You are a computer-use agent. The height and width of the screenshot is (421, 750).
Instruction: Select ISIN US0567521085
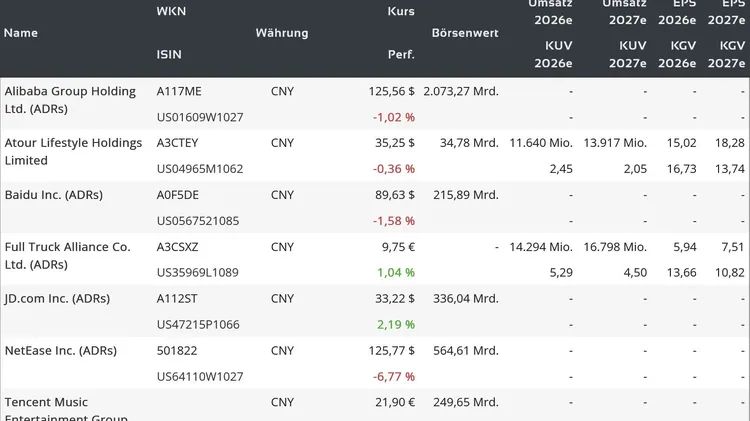198,221
